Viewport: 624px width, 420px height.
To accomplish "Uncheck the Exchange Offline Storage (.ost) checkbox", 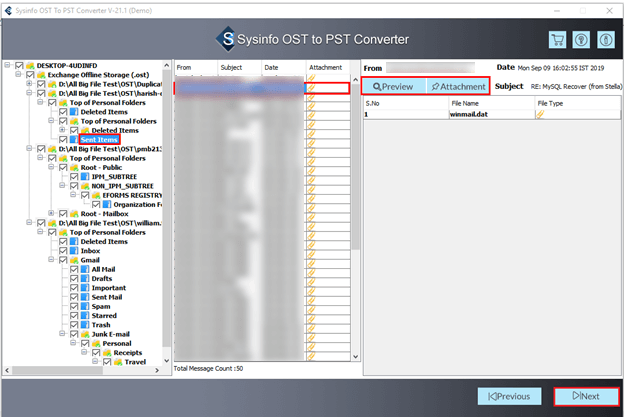I will (30, 75).
